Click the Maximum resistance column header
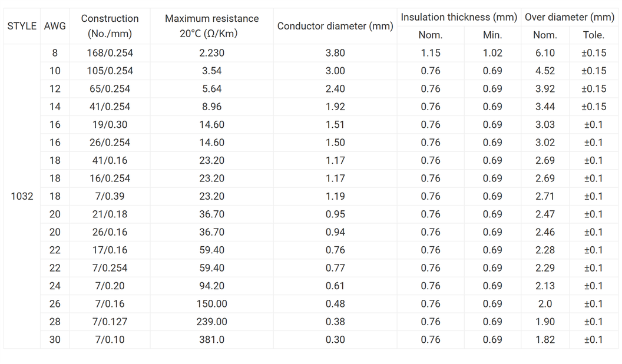The image size is (622, 364). click(x=211, y=27)
